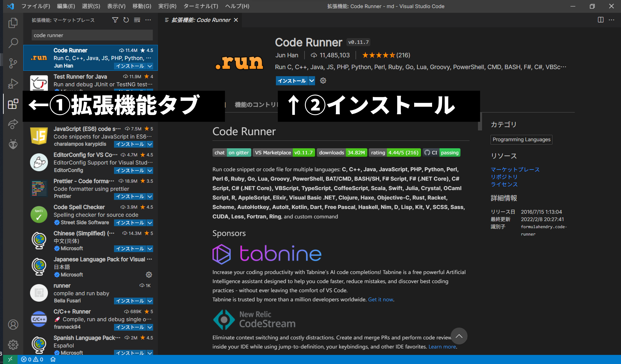Click the Tabnine 'Get it now' link
The width and height of the screenshot is (621, 364).
380,300
